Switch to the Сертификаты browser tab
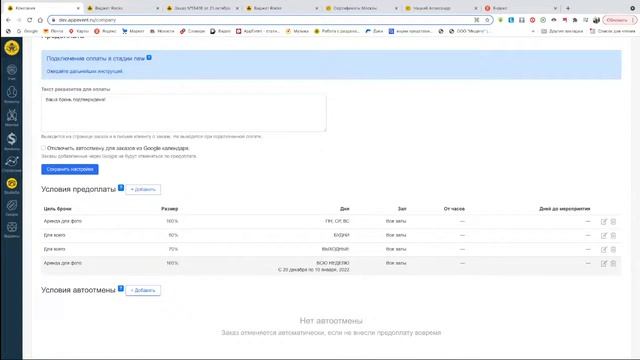This screenshot has width=640, height=360. (x=361, y=8)
